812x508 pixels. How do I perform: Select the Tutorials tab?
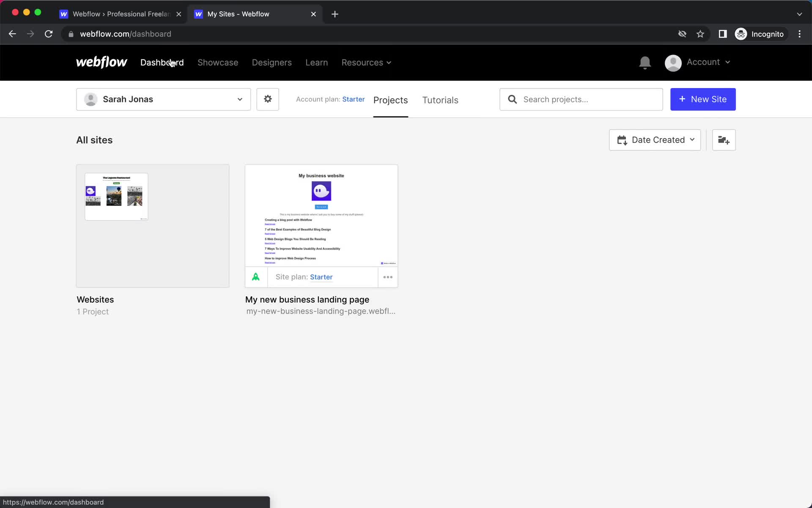click(x=440, y=100)
